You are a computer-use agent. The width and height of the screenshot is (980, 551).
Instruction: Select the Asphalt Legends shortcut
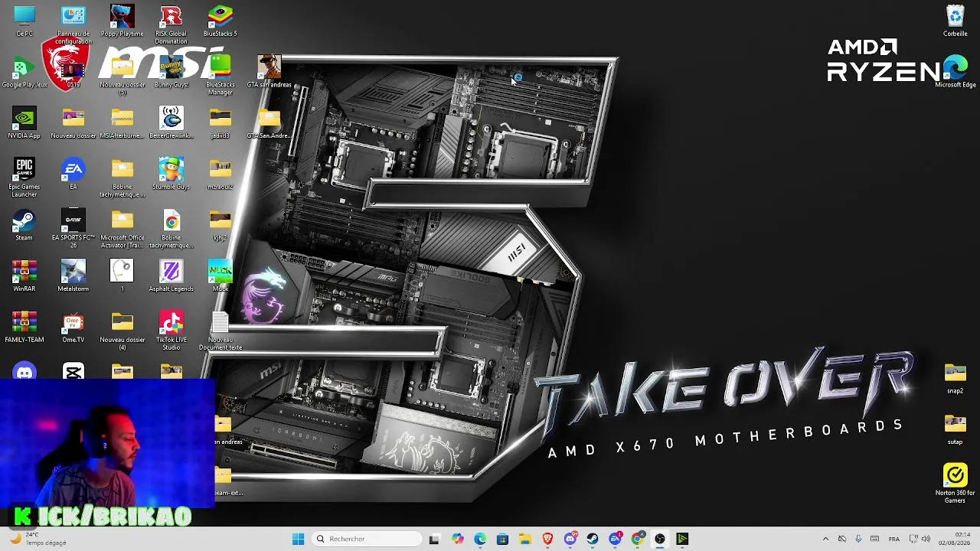tap(171, 276)
